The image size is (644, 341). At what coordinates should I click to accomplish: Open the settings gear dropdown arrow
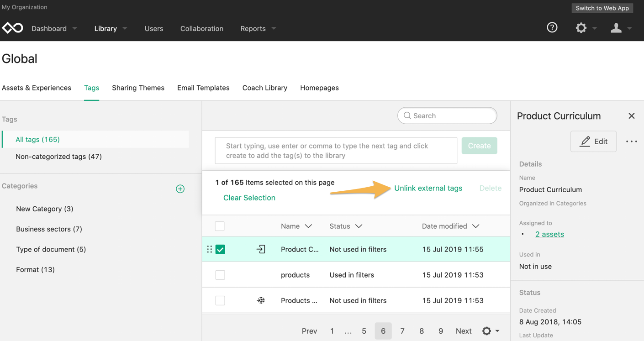595,28
